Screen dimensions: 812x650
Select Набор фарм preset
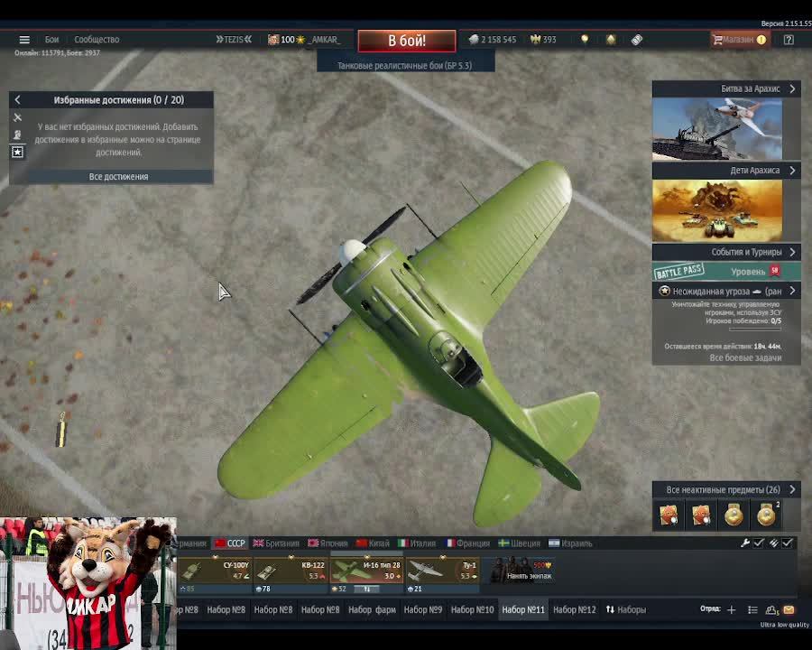[x=372, y=609]
